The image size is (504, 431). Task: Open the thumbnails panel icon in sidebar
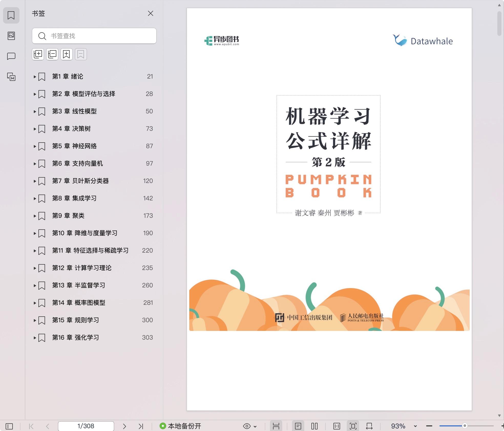(11, 36)
